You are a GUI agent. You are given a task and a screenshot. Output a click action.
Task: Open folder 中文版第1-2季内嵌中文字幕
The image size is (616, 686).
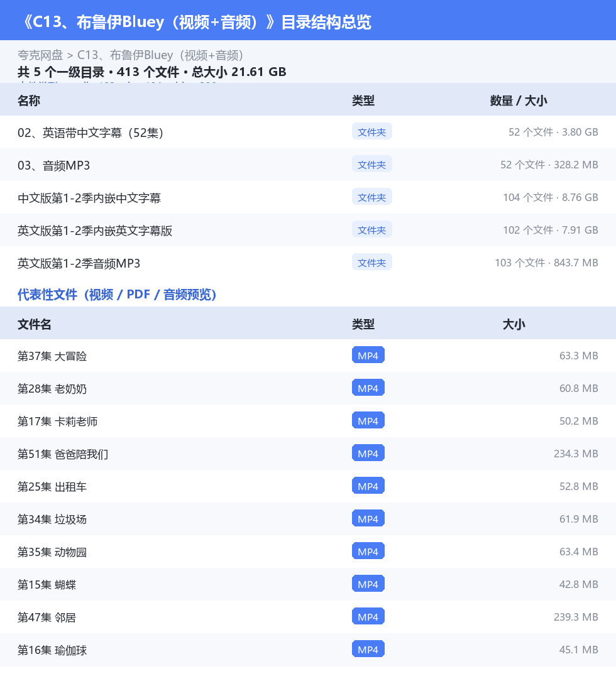pyautogui.click(x=89, y=198)
